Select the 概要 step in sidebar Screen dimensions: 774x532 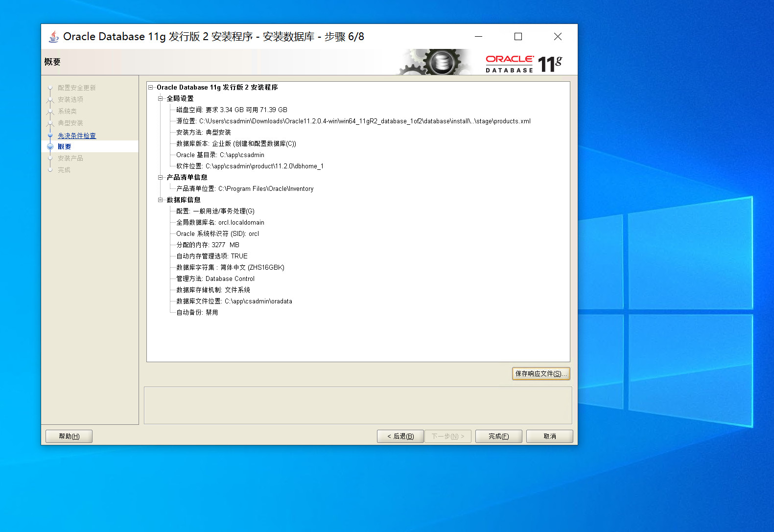tap(64, 147)
